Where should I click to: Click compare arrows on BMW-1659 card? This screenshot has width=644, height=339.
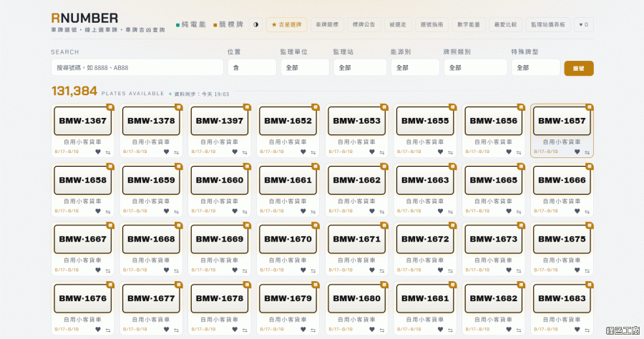pyautogui.click(x=176, y=212)
